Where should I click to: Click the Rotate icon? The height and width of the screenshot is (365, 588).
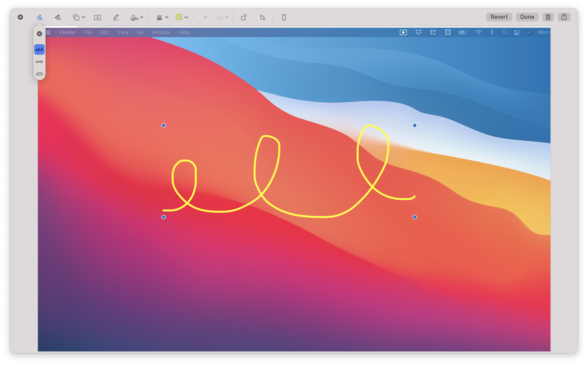click(244, 17)
